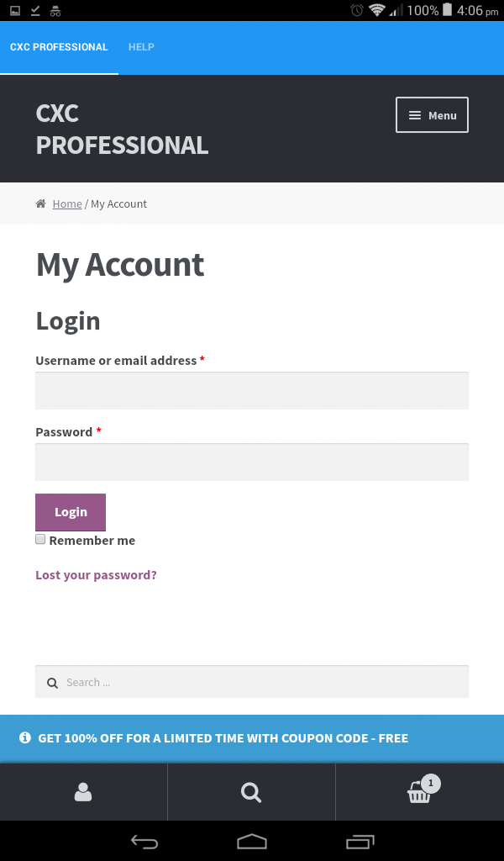The width and height of the screenshot is (504, 861).
Task: Go to Home breadcrumb link
Action: pyautogui.click(x=67, y=204)
